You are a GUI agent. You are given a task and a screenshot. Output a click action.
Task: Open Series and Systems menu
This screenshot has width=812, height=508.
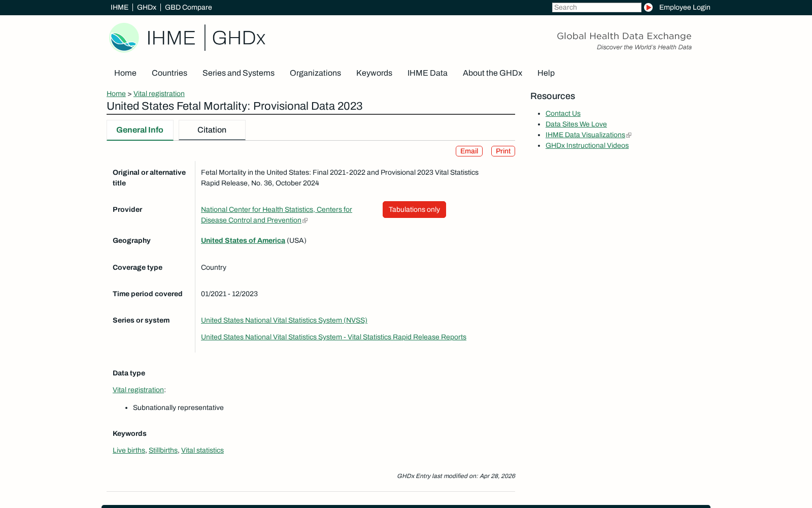click(239, 73)
